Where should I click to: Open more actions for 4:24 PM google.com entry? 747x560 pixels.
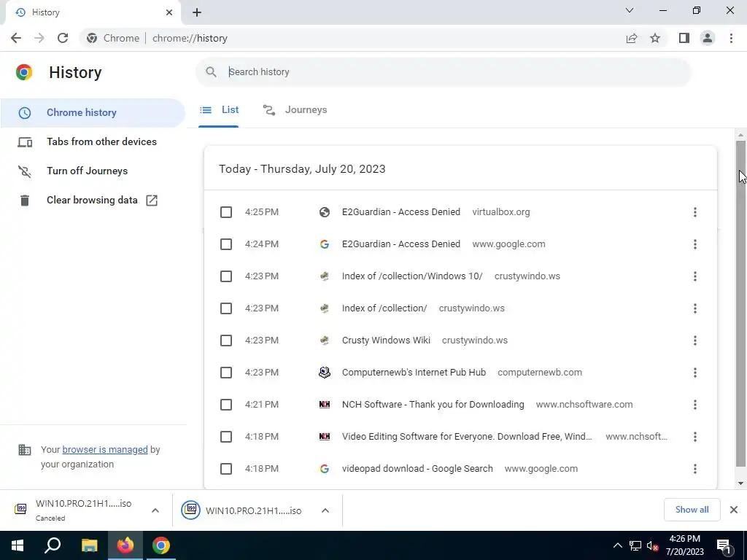click(x=695, y=244)
